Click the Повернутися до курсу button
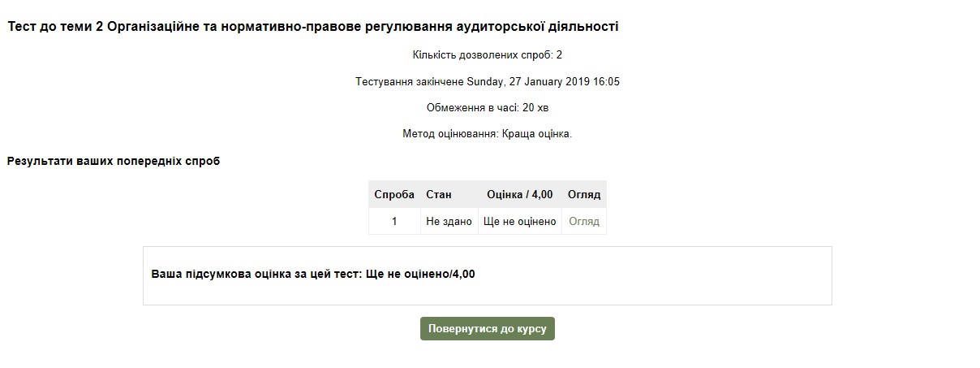Screen dimensions: 980x368 pos(487,329)
